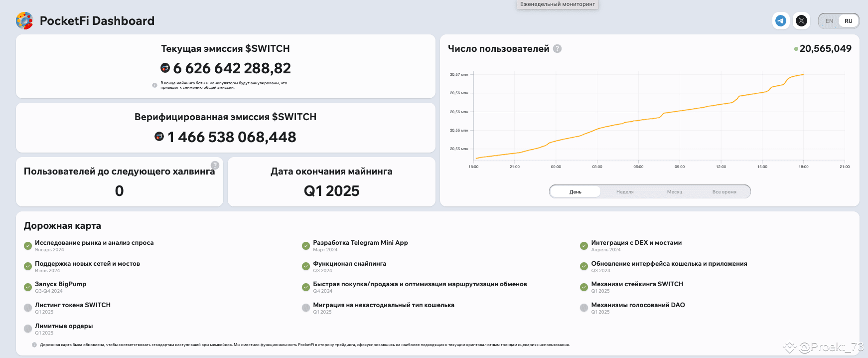Screen dimensions: 868x358
Task: Click check icon for Исследование рынка и анализ спроса
Action: 28,246
